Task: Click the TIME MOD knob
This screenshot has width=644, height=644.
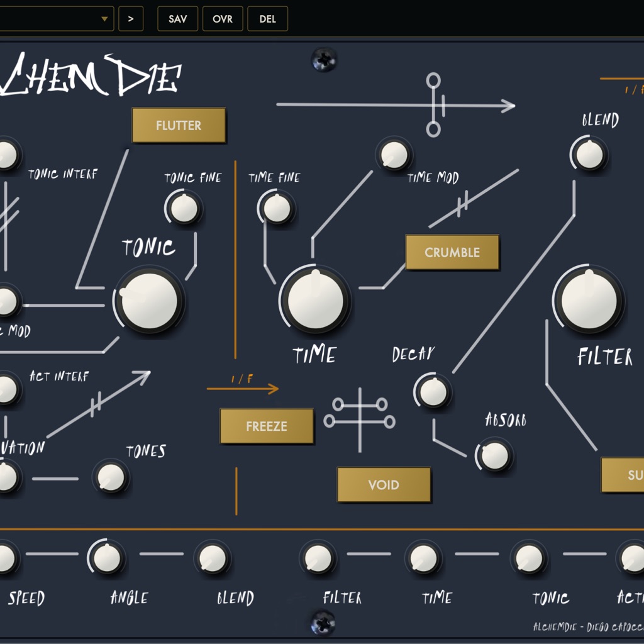Action: click(394, 155)
